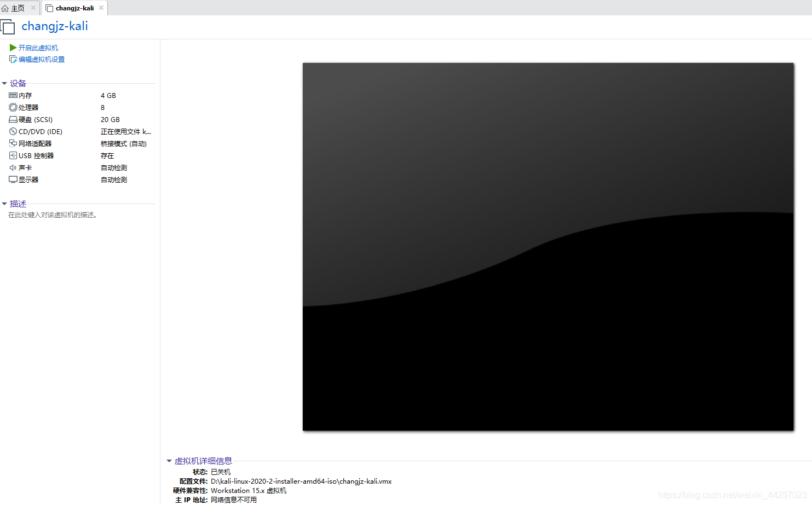Open 内存 device settings

point(25,95)
